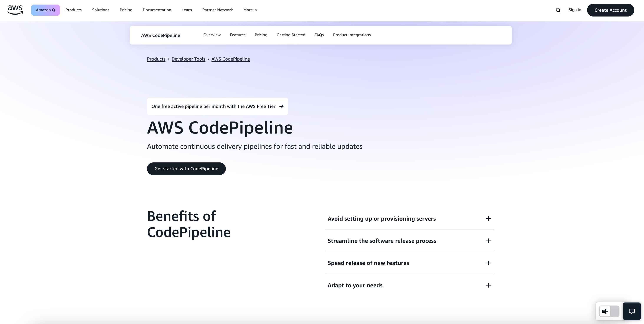
Task: Click the AWS logo
Action: [15, 10]
